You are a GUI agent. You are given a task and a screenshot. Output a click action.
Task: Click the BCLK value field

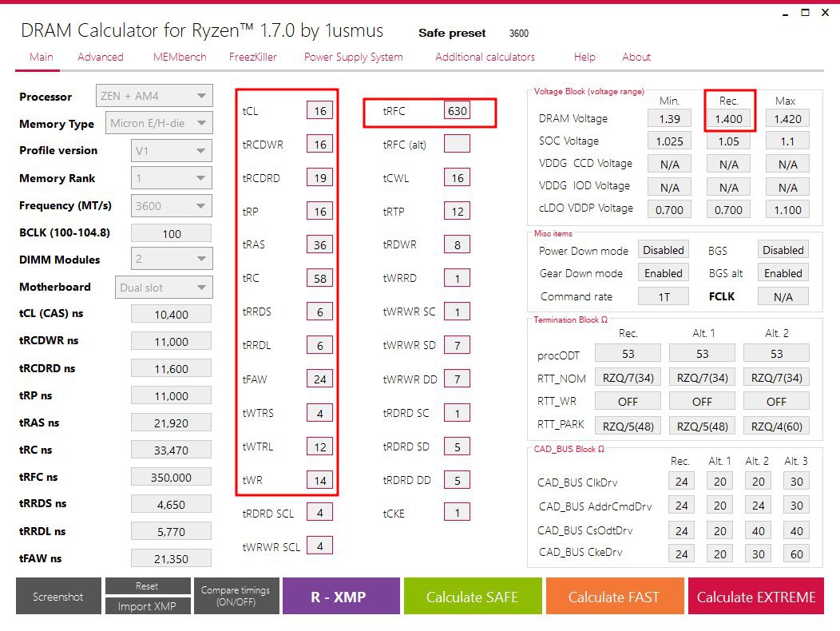pos(172,234)
